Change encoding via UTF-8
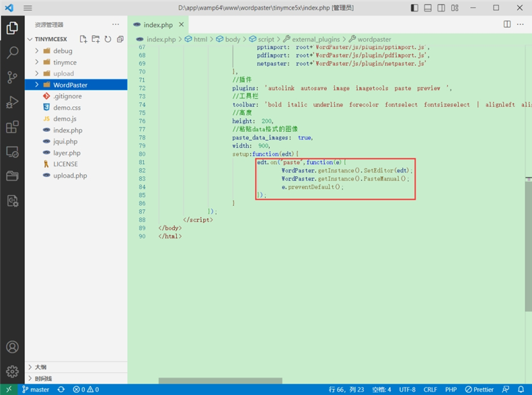 (407, 389)
